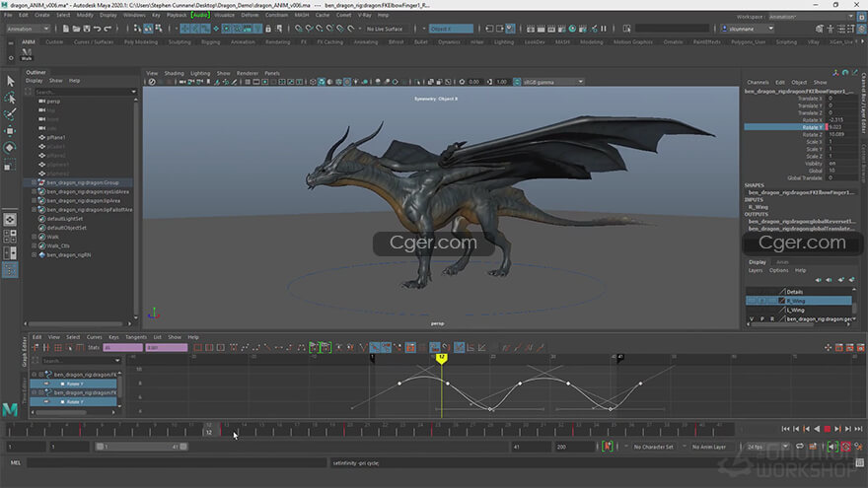Open the Animation menu set dropdown
The height and width of the screenshot is (488, 868).
pos(28,29)
